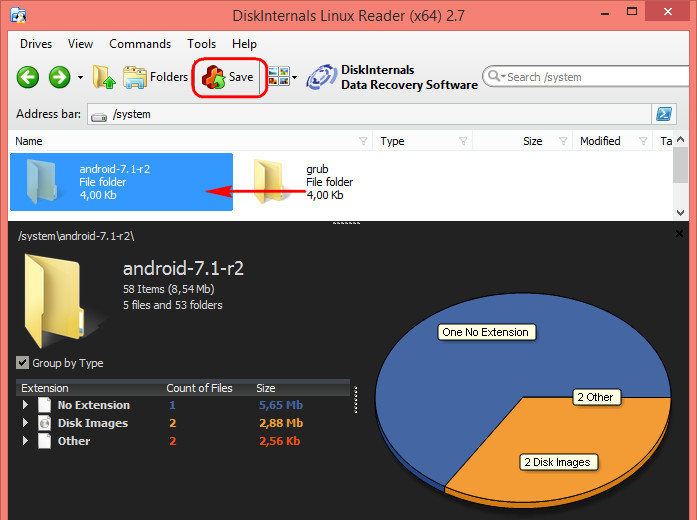697x520 pixels.
Task: Click the Other file type icon
Action: click(x=44, y=441)
